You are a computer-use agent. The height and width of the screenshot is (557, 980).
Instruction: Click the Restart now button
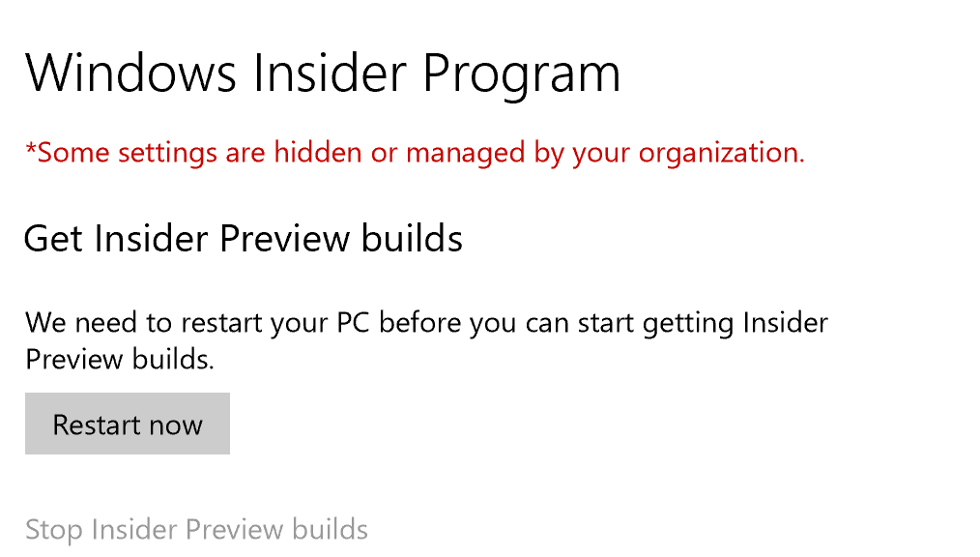128,424
